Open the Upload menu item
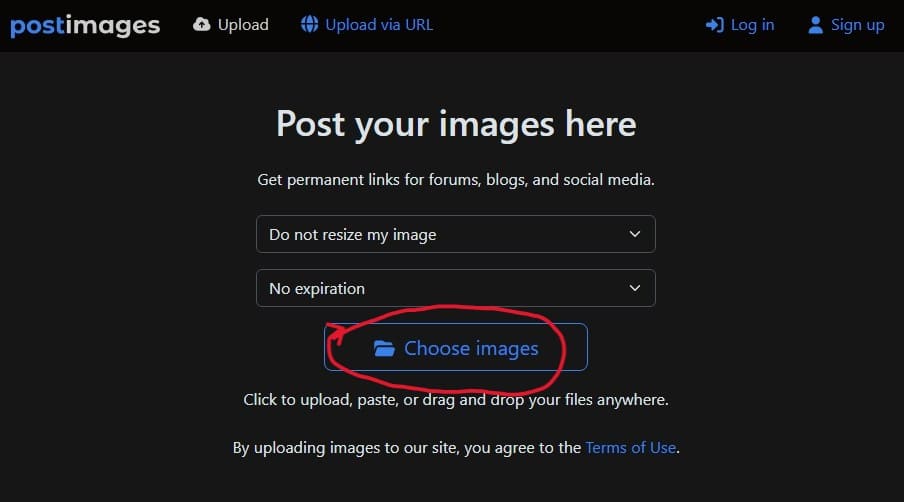904x502 pixels. (243, 25)
